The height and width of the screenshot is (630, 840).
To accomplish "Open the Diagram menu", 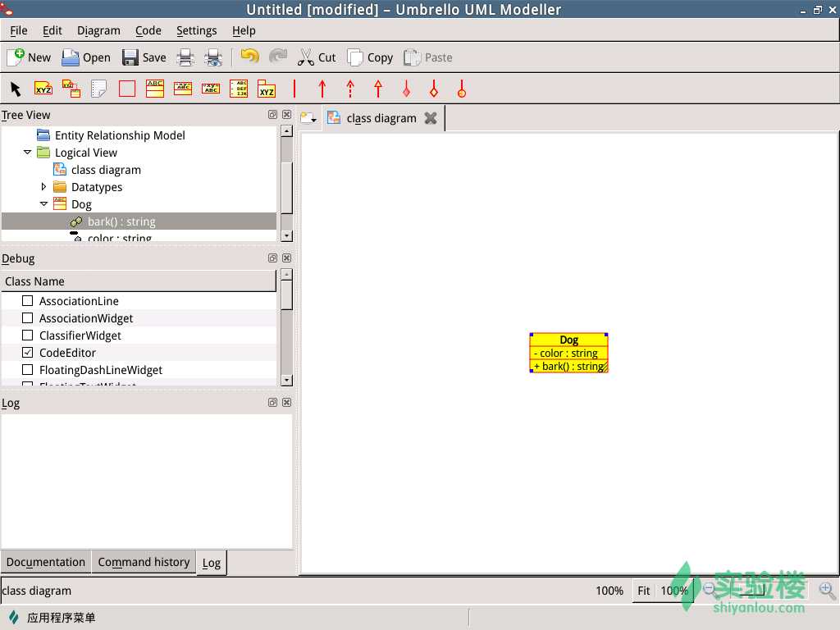I will coord(98,30).
